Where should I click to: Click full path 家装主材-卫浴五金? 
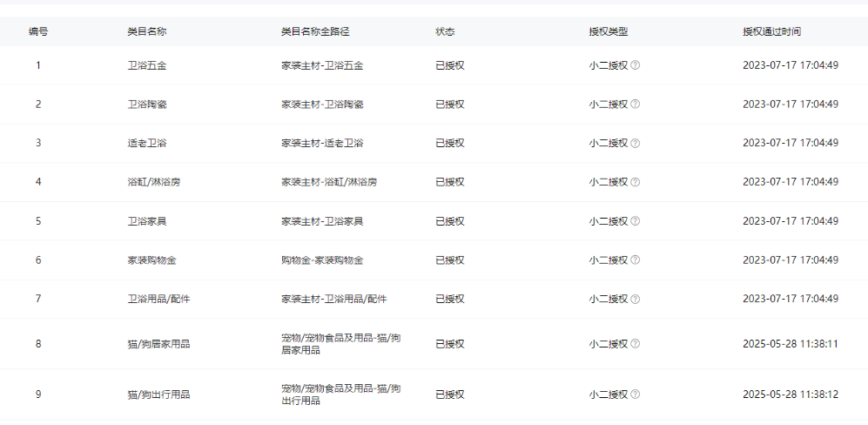322,65
